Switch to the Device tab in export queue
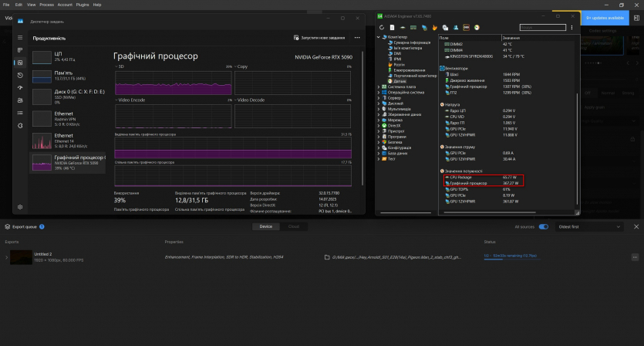The width and height of the screenshot is (644, 346). pyautogui.click(x=265, y=227)
